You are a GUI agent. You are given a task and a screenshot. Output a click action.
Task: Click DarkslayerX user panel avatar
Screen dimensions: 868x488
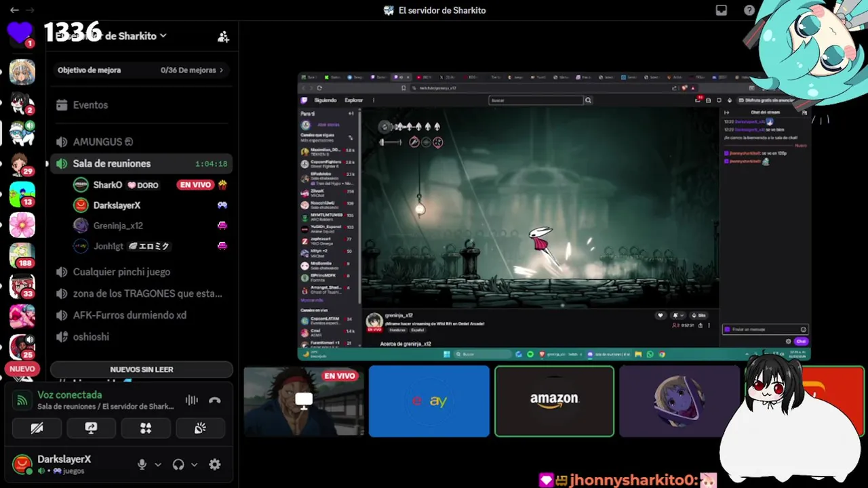(x=22, y=464)
